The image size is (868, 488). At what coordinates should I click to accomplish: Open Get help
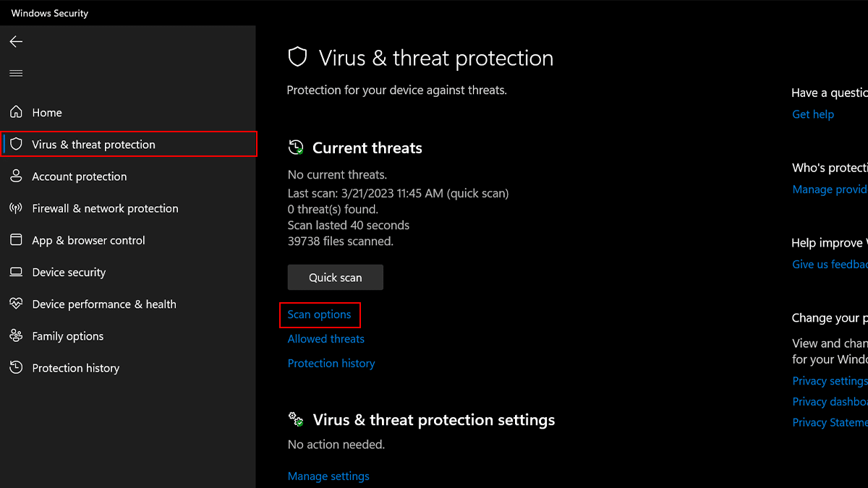[x=812, y=114]
